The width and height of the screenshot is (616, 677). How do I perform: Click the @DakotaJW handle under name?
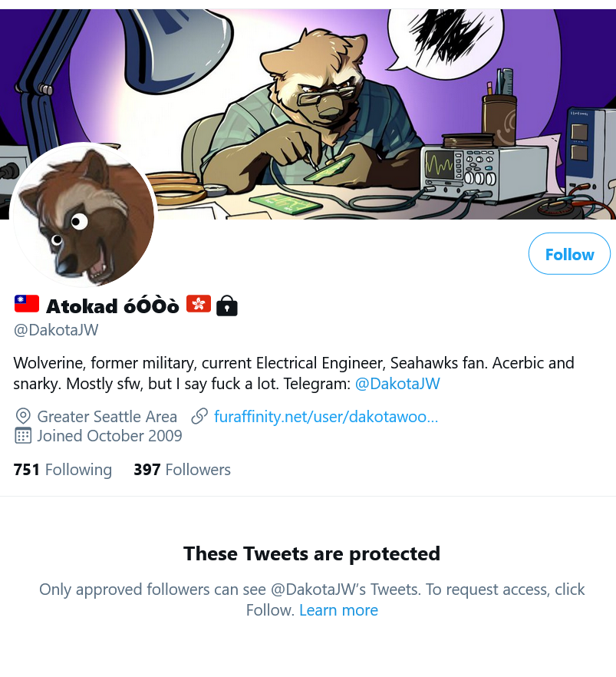click(56, 330)
